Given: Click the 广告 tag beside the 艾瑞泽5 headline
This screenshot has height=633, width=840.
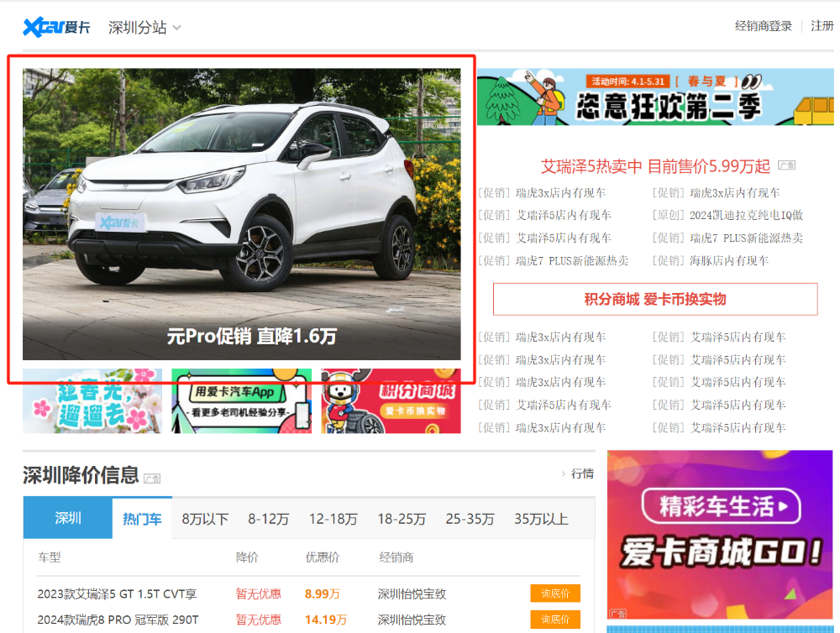Looking at the screenshot, I should [786, 165].
